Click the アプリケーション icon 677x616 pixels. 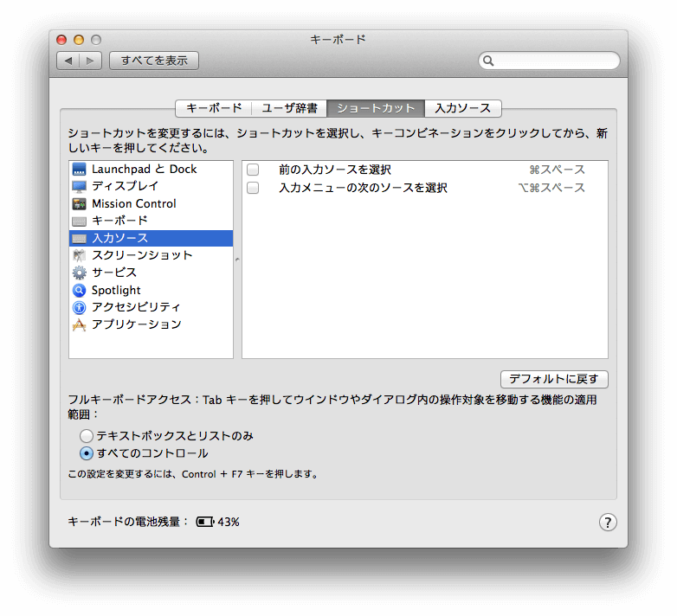click(79, 324)
